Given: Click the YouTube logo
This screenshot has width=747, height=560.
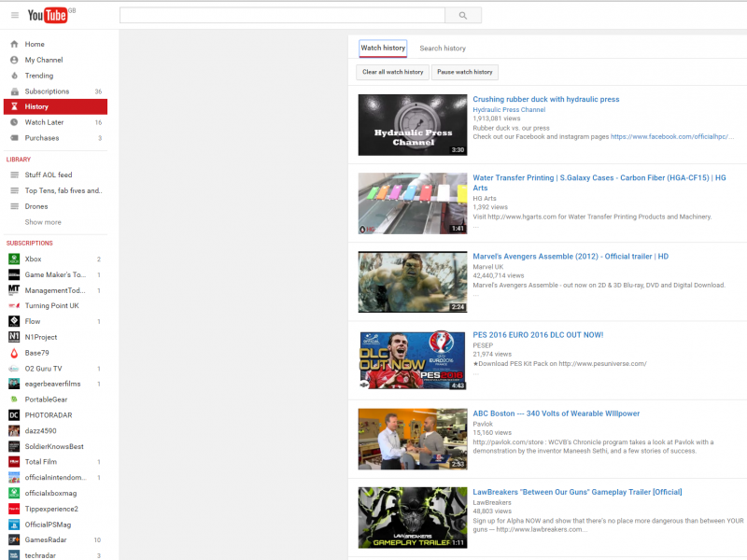Looking at the screenshot, I should tap(49, 15).
